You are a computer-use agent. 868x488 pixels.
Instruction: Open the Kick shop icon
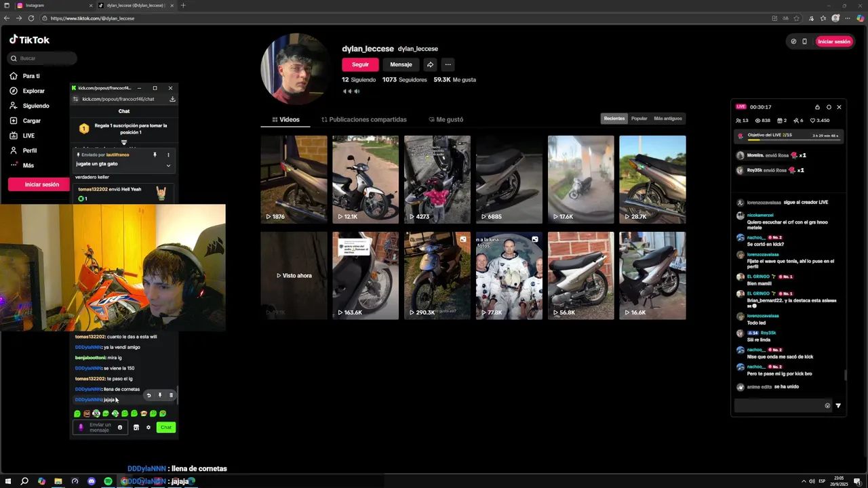136,428
